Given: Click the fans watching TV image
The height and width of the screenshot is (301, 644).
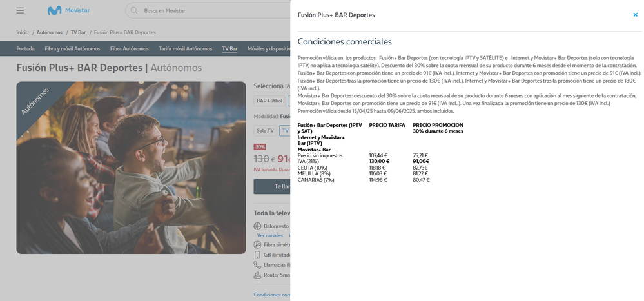Looking at the screenshot, I should (x=132, y=168).
